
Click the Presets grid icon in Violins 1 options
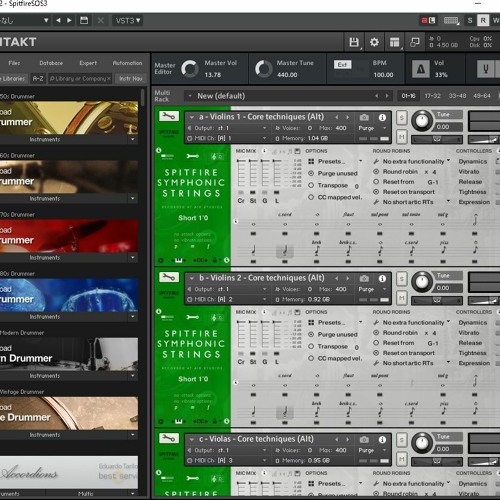click(311, 161)
